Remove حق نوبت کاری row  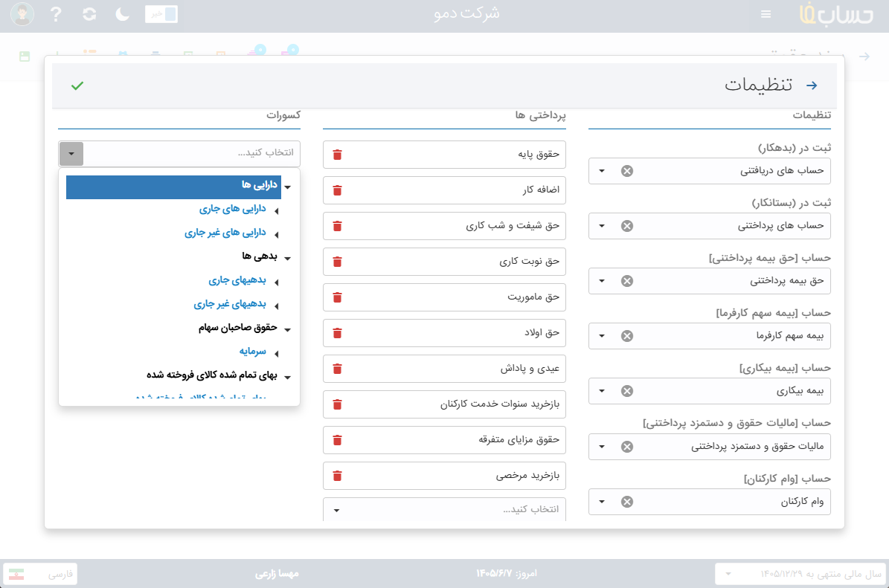click(337, 262)
